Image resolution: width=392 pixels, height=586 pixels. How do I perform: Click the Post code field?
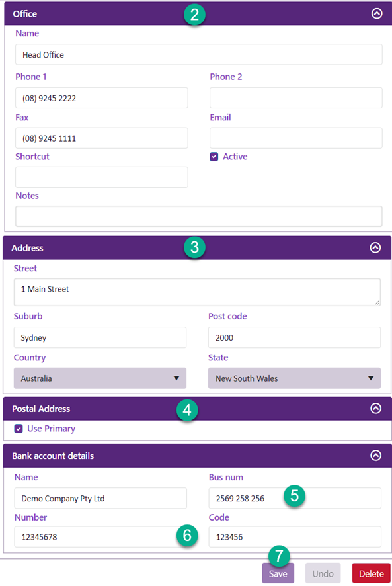pyautogui.click(x=294, y=337)
